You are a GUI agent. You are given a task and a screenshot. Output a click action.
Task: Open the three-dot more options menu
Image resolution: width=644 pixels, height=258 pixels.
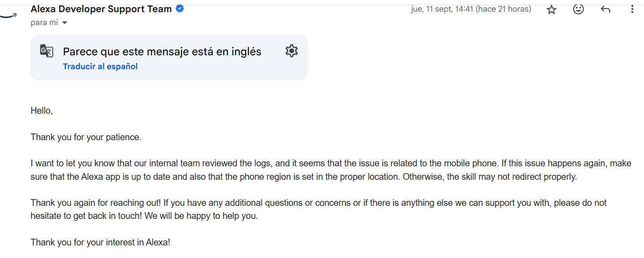632,9
